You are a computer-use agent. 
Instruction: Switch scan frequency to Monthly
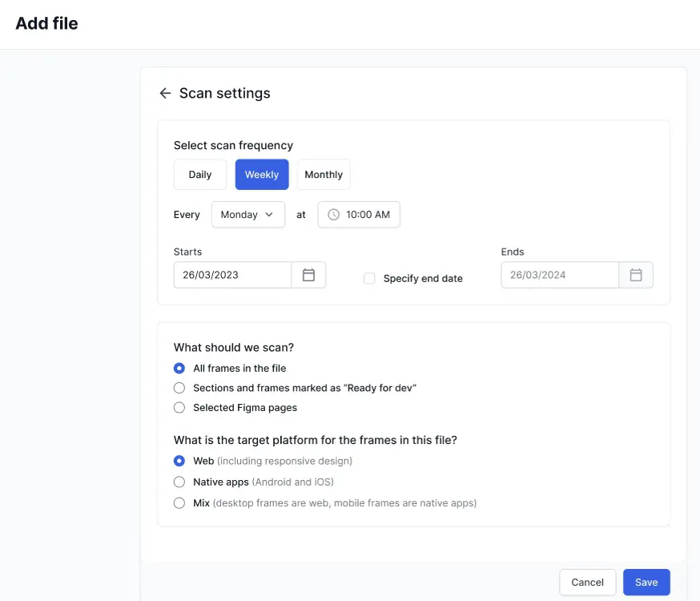coord(324,174)
